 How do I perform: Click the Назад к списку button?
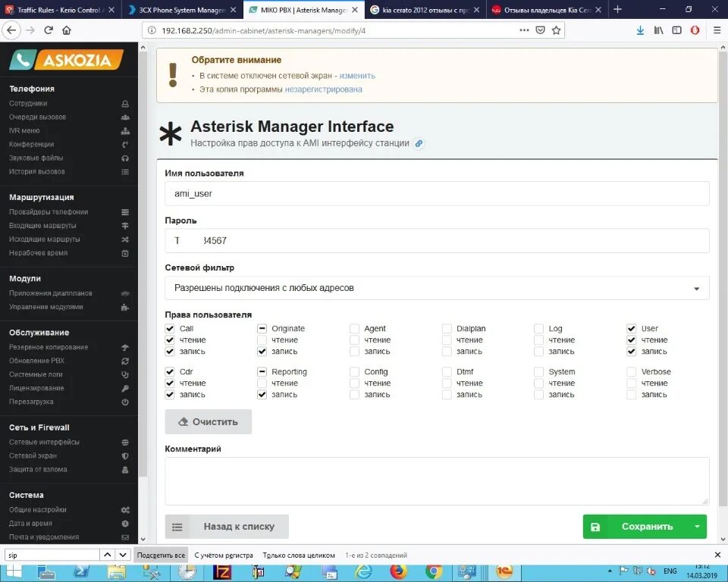227,527
